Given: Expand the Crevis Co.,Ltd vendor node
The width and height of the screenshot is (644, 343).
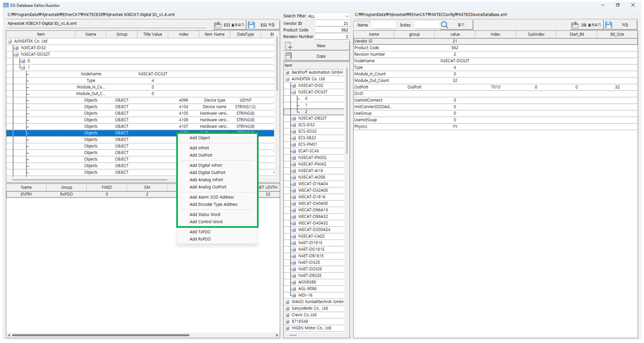Looking at the screenshot, I should pyautogui.click(x=287, y=315).
